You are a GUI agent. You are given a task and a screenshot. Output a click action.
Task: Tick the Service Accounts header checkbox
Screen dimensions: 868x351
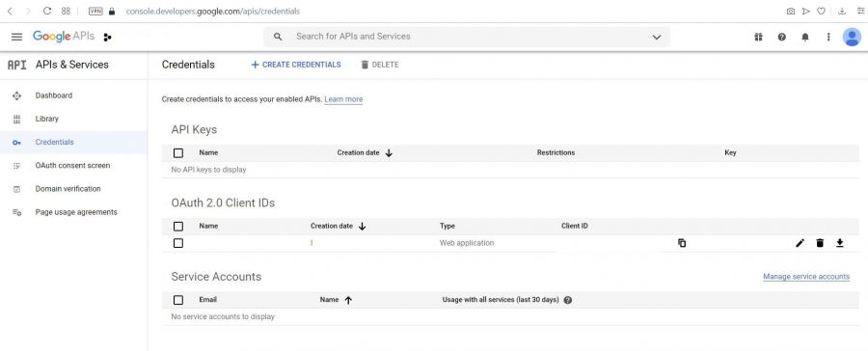(x=178, y=300)
